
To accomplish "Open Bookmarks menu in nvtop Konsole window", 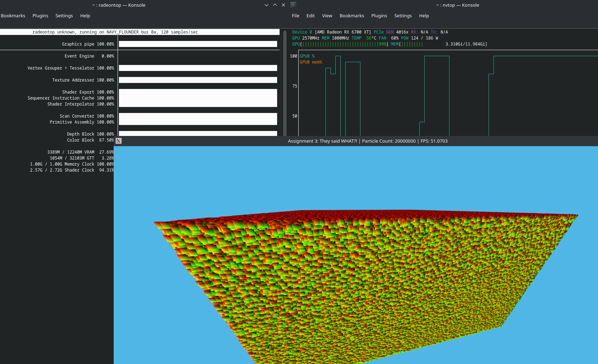I will point(352,16).
